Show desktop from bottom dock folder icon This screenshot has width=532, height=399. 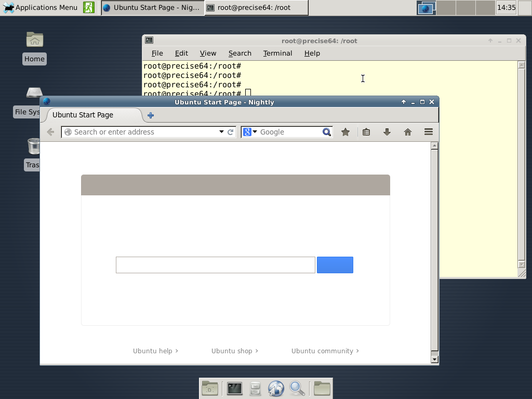pyautogui.click(x=210, y=389)
